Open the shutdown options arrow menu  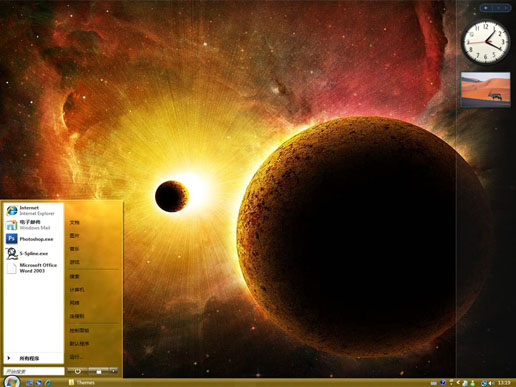pos(114,371)
